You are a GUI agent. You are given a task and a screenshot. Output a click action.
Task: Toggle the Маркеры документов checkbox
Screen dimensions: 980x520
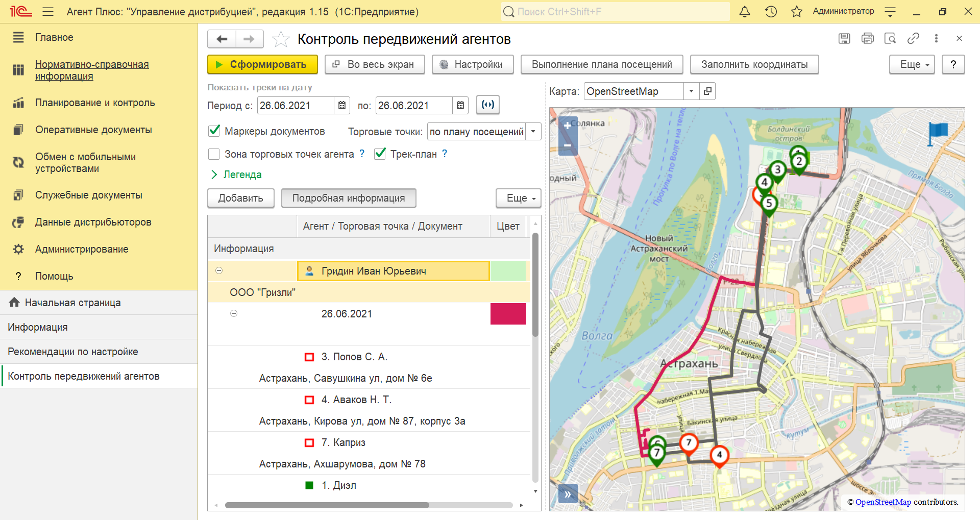click(214, 131)
